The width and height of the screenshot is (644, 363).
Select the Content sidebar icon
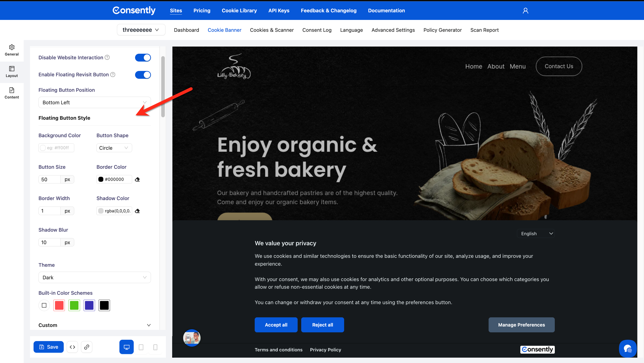(12, 93)
